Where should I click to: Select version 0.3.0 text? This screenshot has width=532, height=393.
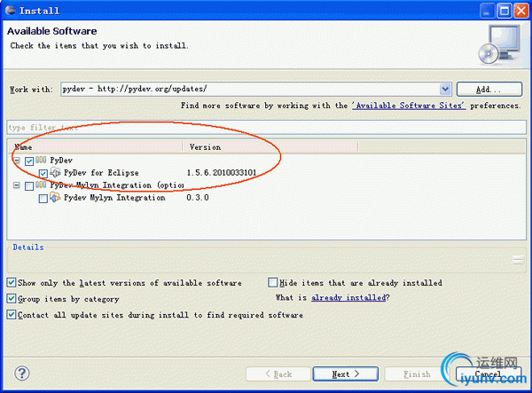[x=198, y=198]
